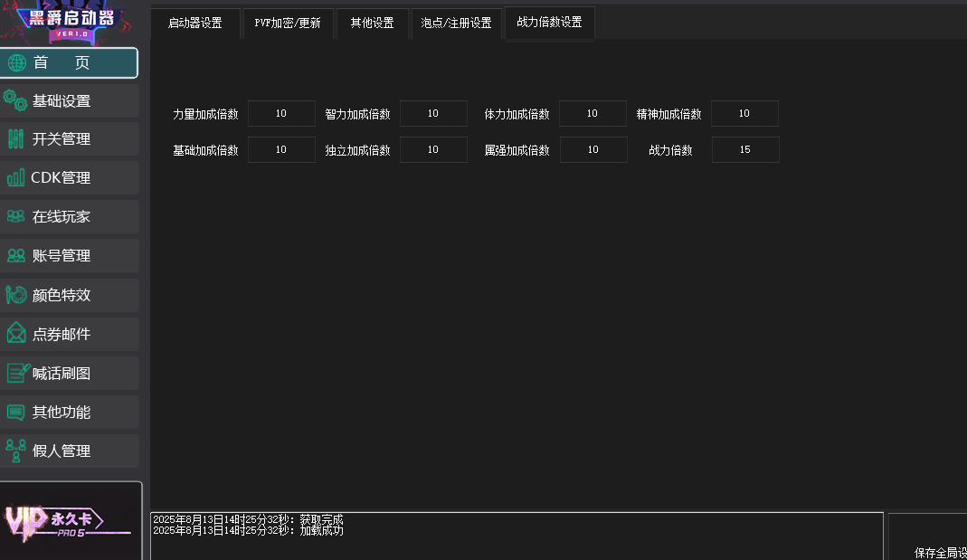The height and width of the screenshot is (560, 967).
Task: Click the users icon beside 账号管理
Action: 15,256
